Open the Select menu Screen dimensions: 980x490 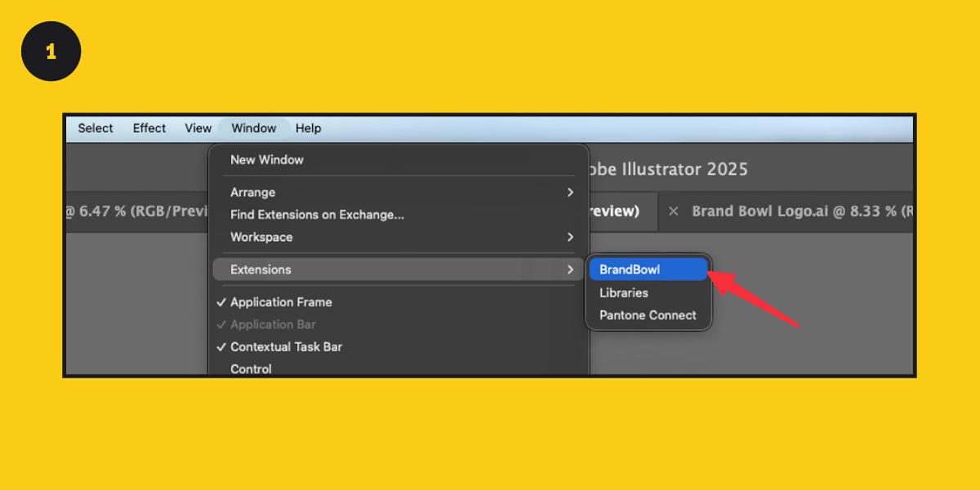click(x=96, y=128)
